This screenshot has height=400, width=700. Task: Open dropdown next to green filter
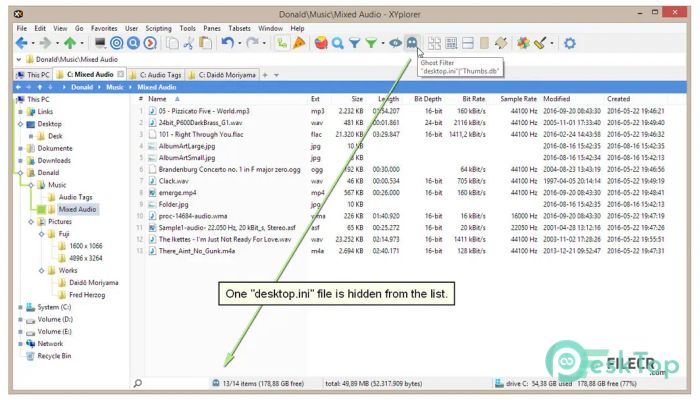coord(383,43)
